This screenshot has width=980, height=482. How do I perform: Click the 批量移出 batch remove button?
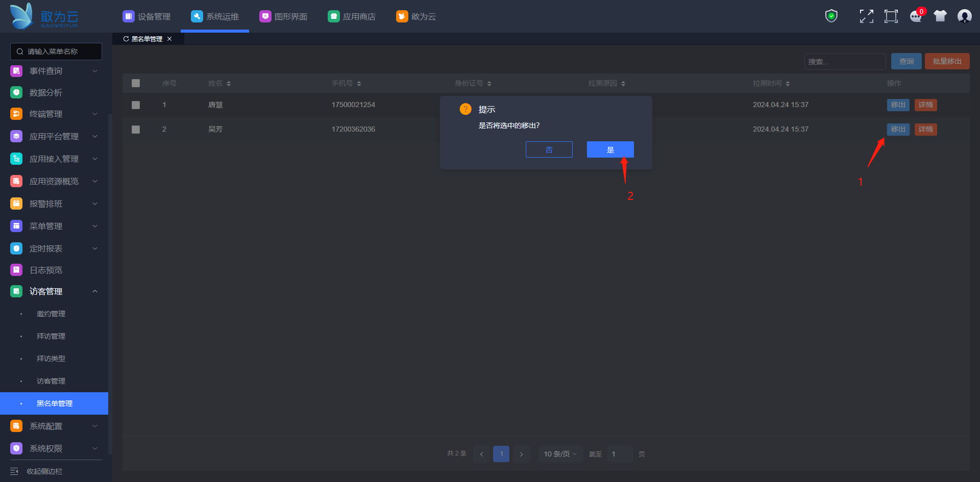coord(947,61)
